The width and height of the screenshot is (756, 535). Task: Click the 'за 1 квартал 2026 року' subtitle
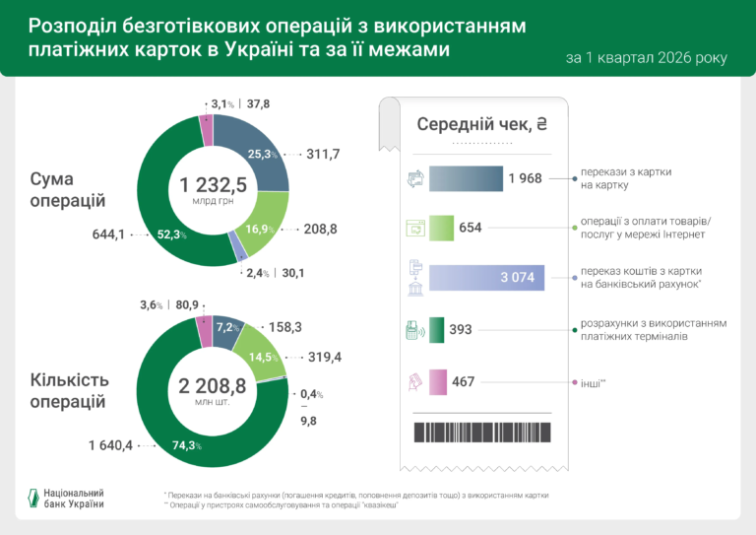646,58
